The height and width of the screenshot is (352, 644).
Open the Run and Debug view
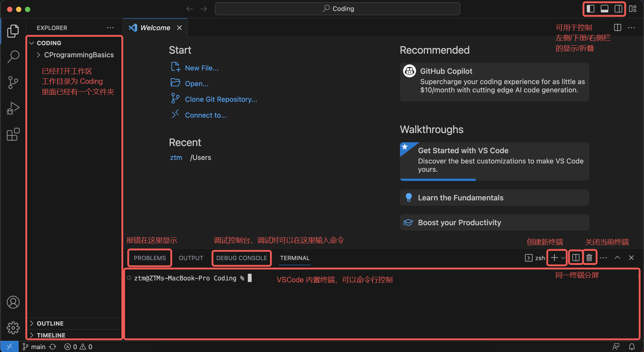(x=13, y=108)
